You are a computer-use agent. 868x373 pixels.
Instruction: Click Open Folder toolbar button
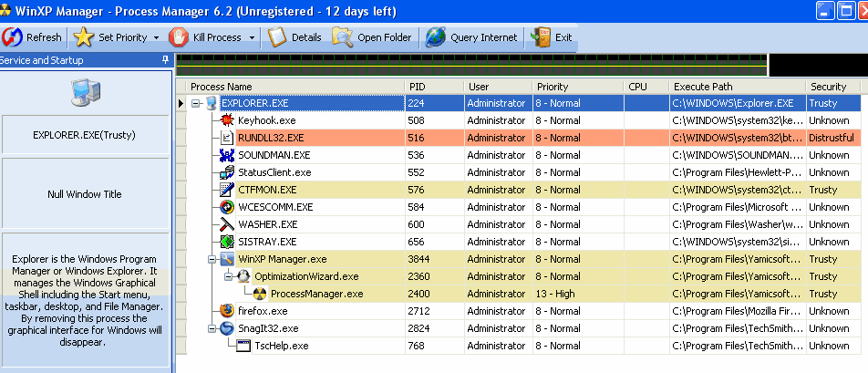[x=372, y=37]
